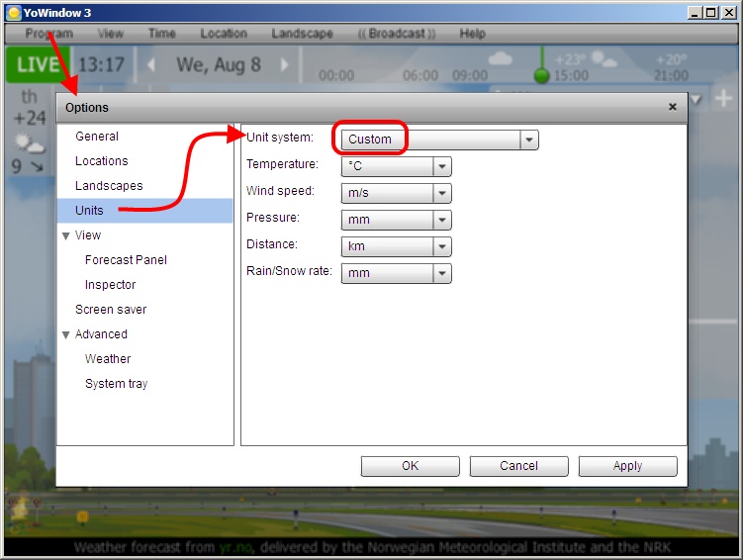The image size is (743, 560).
Task: Collapse the Advanced tree section
Action: point(66,335)
